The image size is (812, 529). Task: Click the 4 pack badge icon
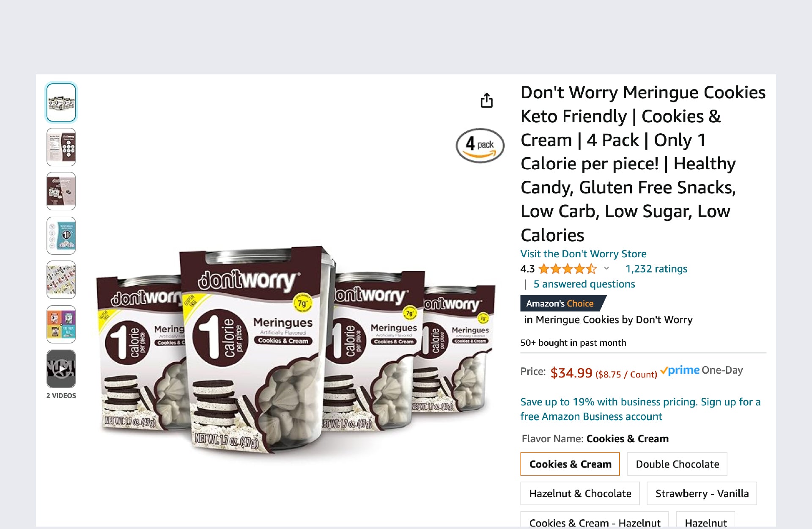click(480, 145)
